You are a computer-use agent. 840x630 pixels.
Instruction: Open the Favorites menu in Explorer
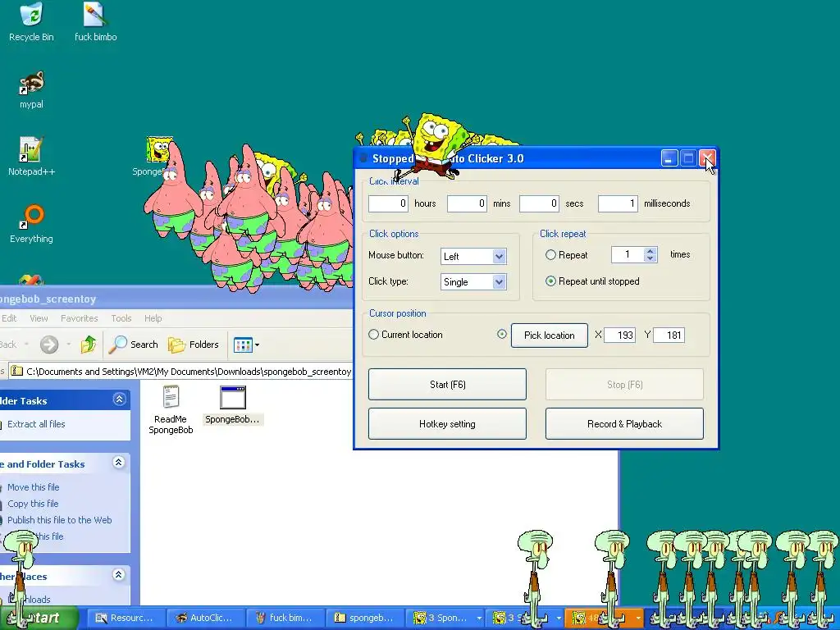[80, 318]
